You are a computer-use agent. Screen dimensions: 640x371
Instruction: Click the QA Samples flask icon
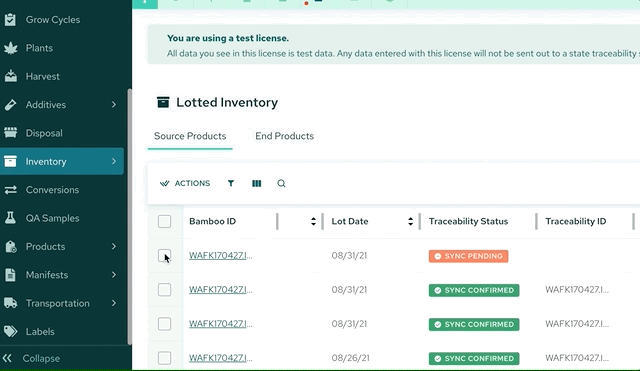pyautogui.click(x=11, y=218)
